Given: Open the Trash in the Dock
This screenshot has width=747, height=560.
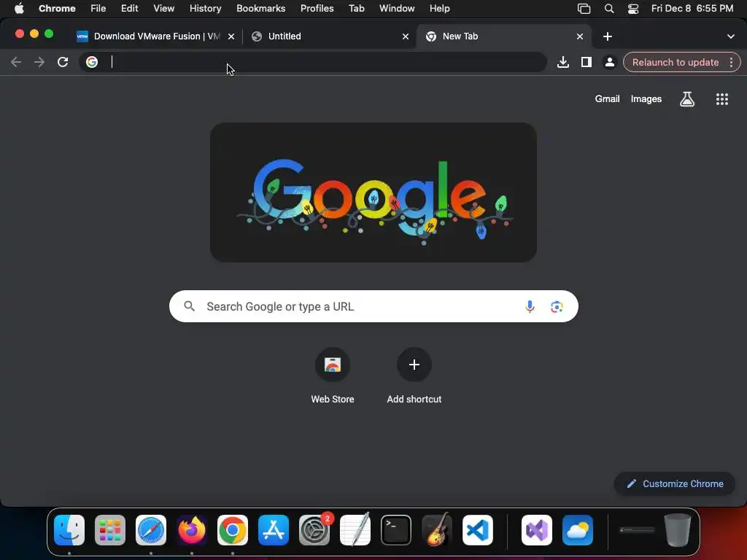Looking at the screenshot, I should (x=678, y=530).
